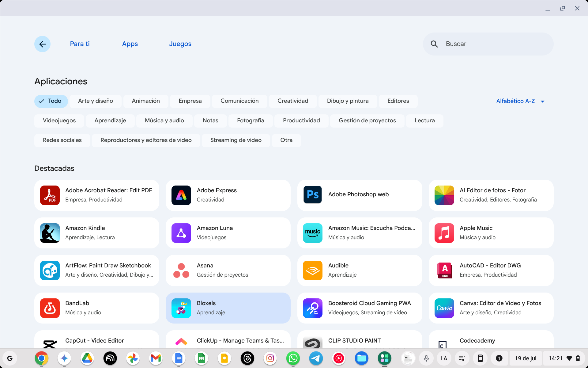Viewport: 588px width, 368px height.
Task: Click the ArtFlow app icon
Action: (x=50, y=270)
